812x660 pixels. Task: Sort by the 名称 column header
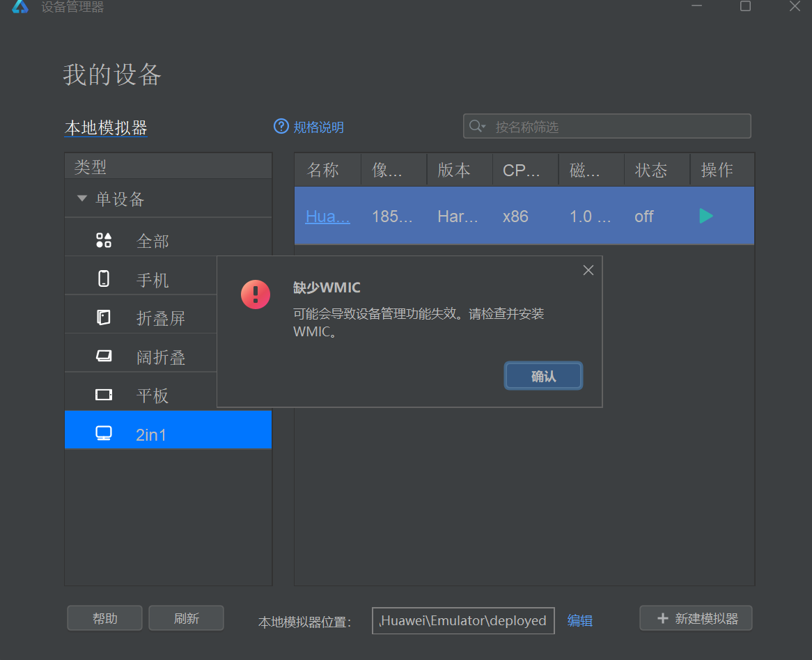tap(328, 170)
